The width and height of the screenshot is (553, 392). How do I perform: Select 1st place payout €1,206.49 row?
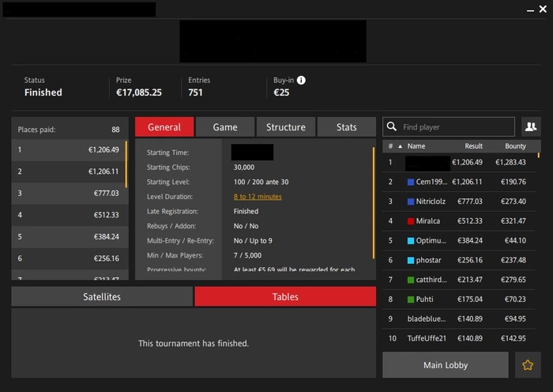point(69,150)
